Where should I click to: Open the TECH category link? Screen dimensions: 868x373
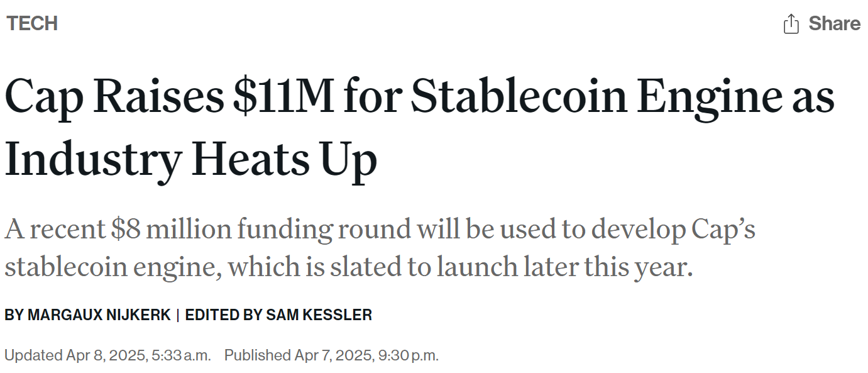pos(32,23)
